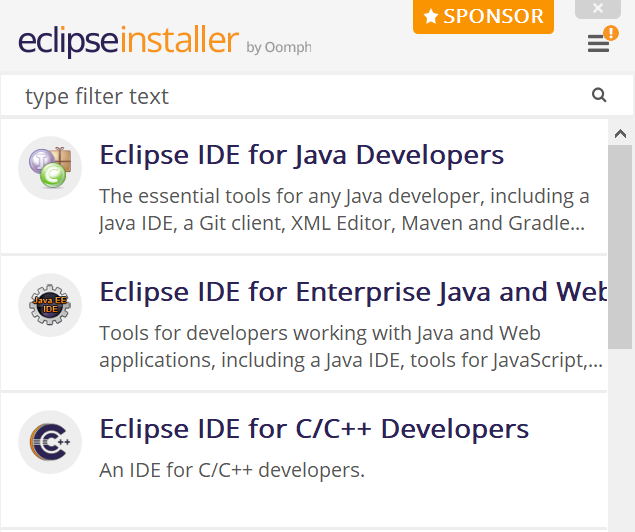Click the SPONSOR button

tap(483, 16)
